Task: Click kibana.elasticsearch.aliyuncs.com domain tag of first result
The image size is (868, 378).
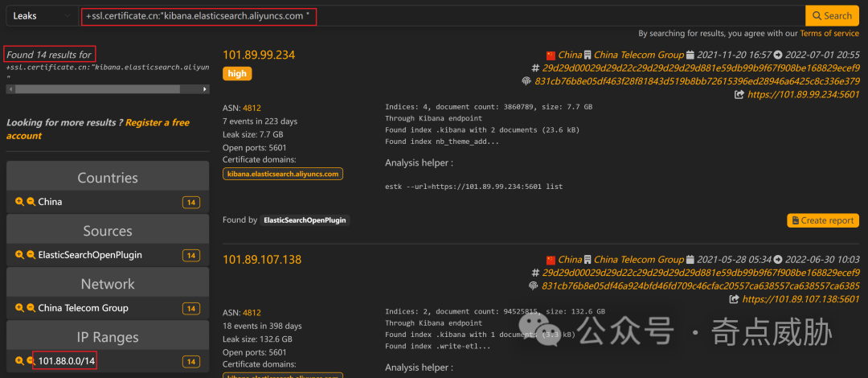Action: pos(283,174)
